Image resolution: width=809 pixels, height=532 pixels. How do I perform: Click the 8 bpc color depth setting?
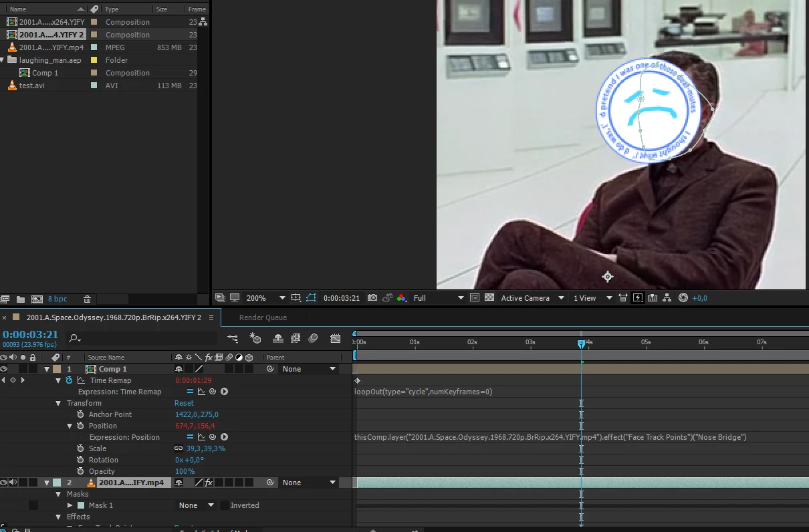click(x=57, y=299)
